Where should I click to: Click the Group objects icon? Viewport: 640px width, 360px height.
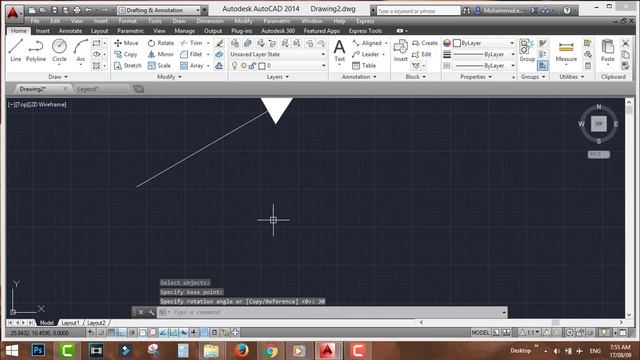(527, 50)
